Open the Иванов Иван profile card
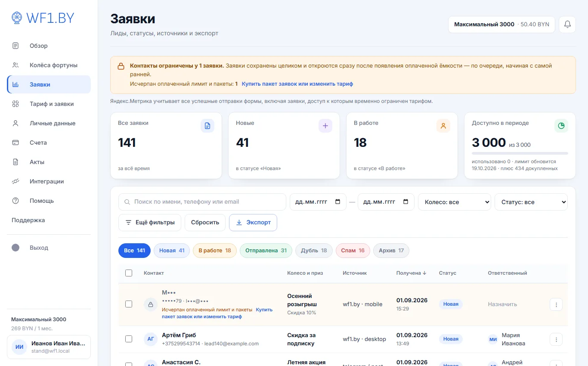 [49, 347]
